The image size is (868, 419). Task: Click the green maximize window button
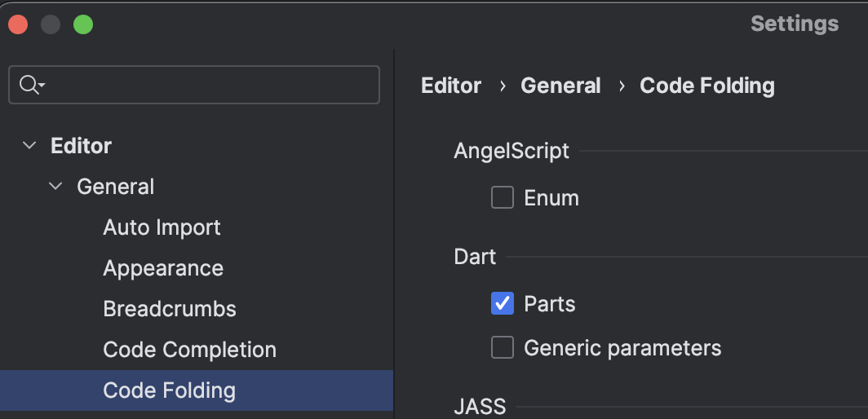coord(83,24)
